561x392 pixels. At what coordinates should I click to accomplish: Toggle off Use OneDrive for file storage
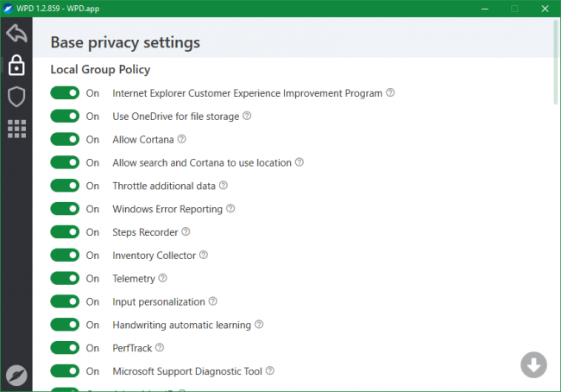click(x=65, y=116)
